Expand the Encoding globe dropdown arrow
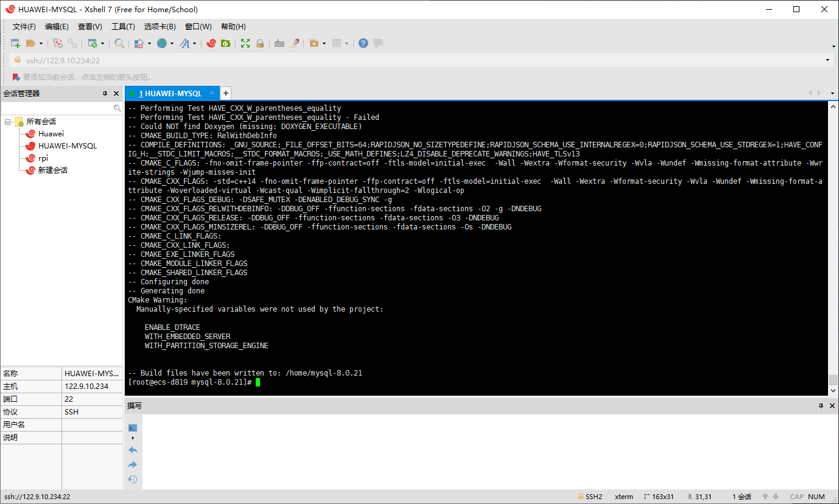This screenshot has width=839, height=504. (x=172, y=43)
